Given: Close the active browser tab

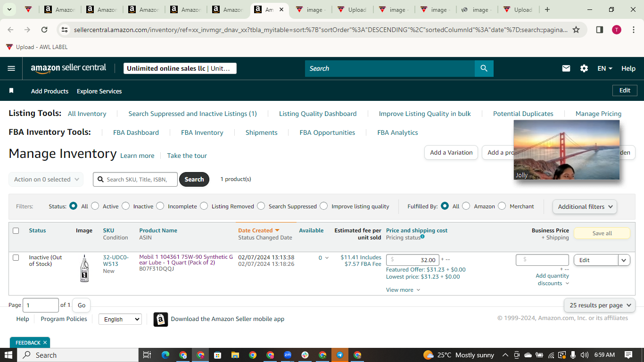Looking at the screenshot, I should (281, 9).
